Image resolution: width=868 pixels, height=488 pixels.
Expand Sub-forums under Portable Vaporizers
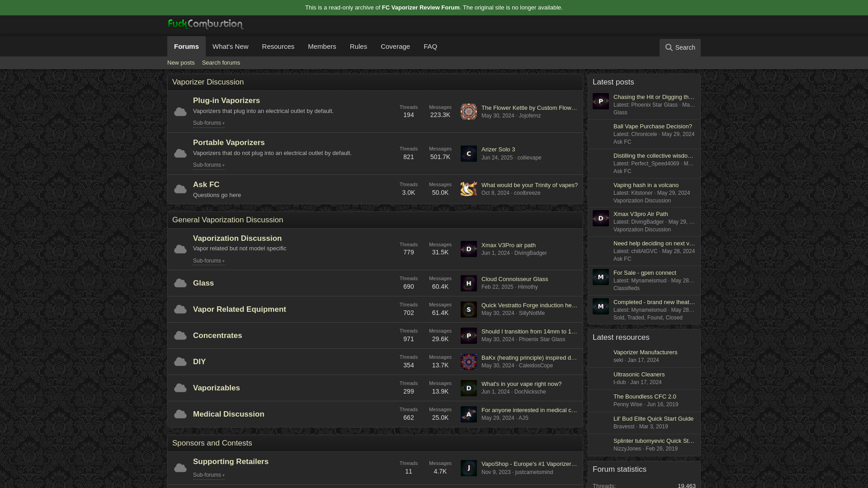coord(208,165)
